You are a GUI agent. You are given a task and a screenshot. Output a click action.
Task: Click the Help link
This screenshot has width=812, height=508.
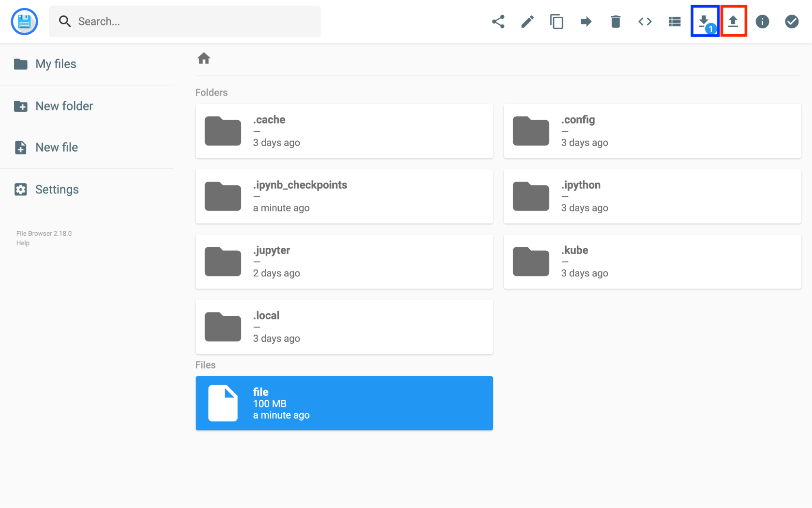pos(23,243)
